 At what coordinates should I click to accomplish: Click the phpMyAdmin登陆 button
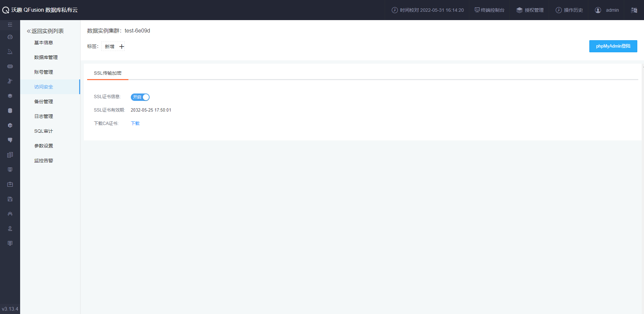(x=613, y=46)
